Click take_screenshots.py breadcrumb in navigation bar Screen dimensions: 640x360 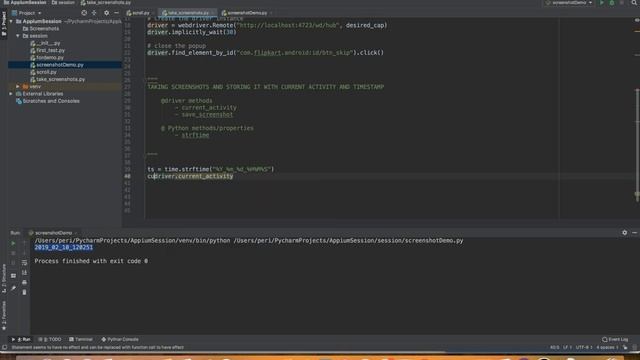tap(106, 3)
